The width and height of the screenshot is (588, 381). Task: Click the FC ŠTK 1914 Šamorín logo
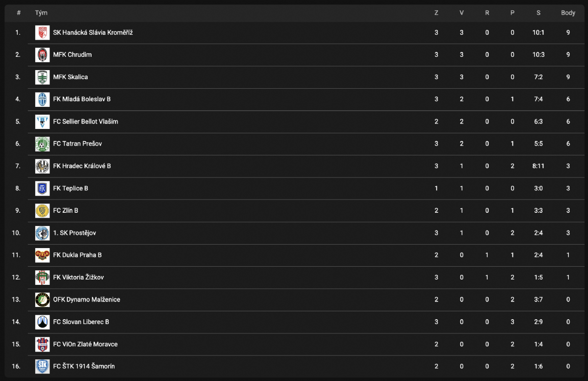click(43, 366)
